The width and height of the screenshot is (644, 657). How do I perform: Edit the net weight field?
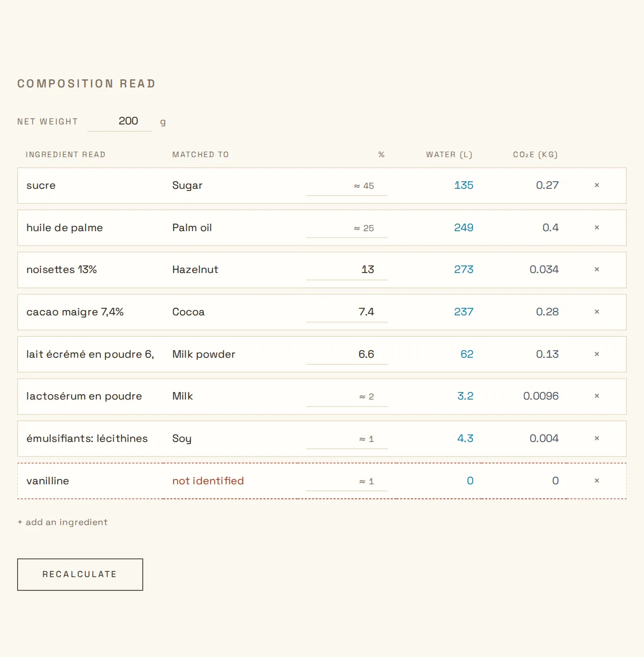[120, 121]
